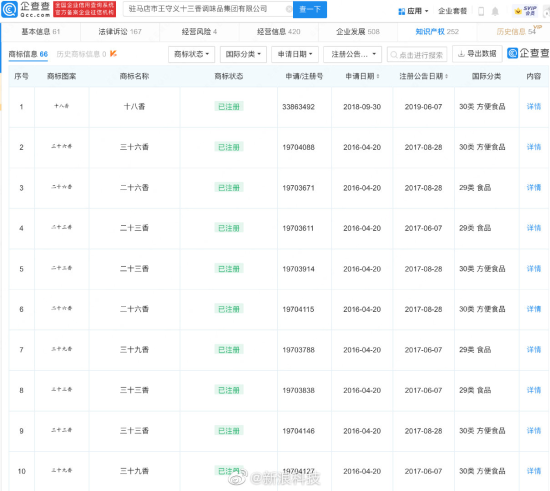Screen dimensions: 550x491
Task: Click the 企查查 logo icon
Action: point(9,9)
